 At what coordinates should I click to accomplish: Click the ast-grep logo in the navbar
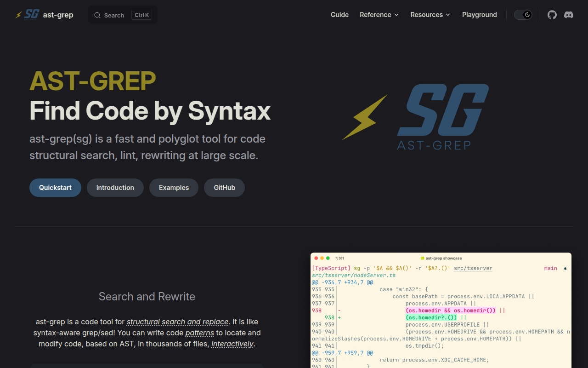[27, 15]
